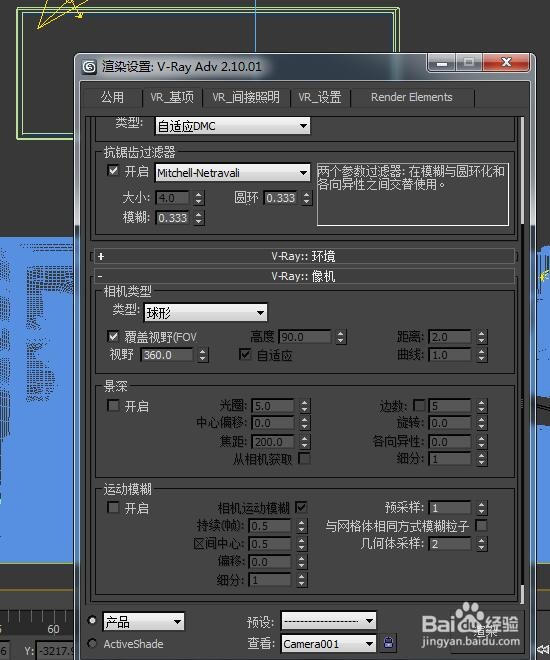Click the lock view icon beside Camera001
The width and height of the screenshot is (550, 660).
388,642
